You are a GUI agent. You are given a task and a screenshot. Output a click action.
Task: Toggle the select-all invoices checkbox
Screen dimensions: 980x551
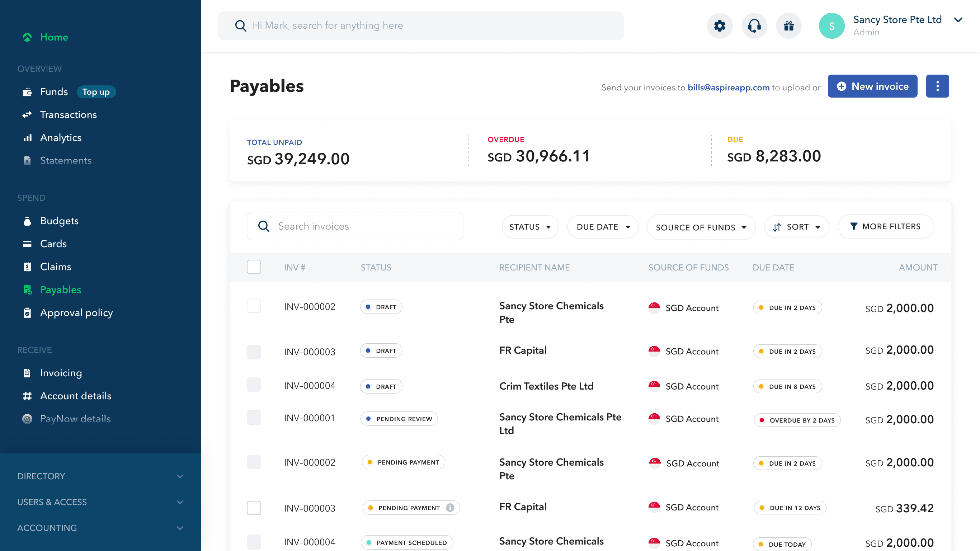pos(254,267)
